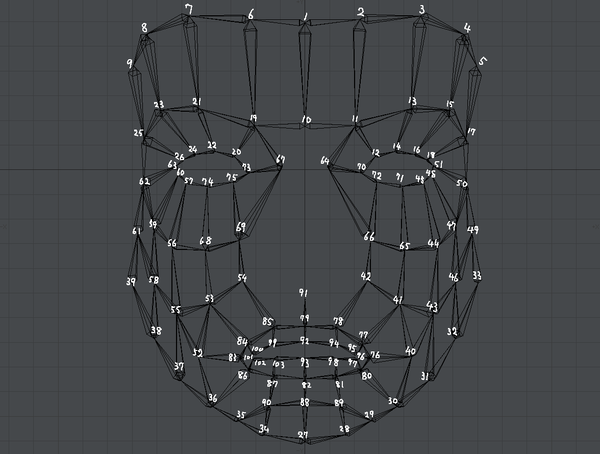Click the rig joint labeled 3
600x454 pixels.
(x=422, y=10)
